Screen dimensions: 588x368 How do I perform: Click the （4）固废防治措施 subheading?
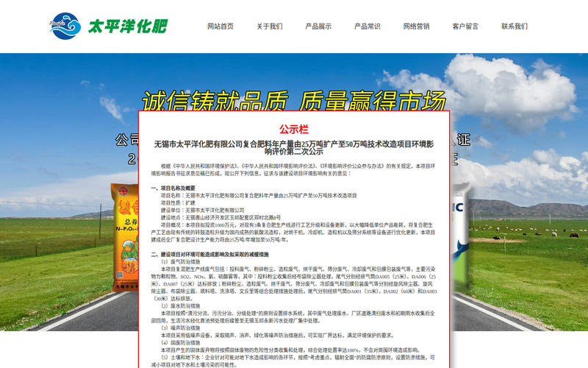pyautogui.click(x=180, y=343)
